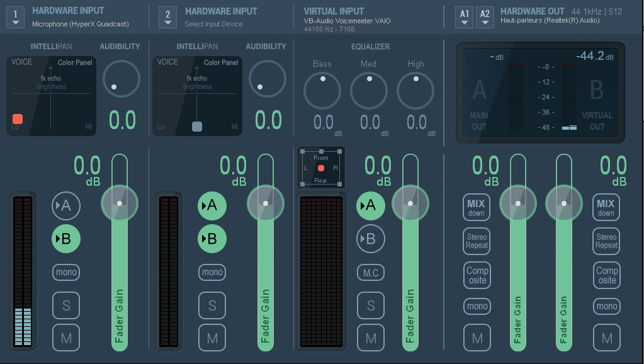The height and width of the screenshot is (364, 644).
Task: Open the A2 hardware output dropdown
Action: pos(485,17)
